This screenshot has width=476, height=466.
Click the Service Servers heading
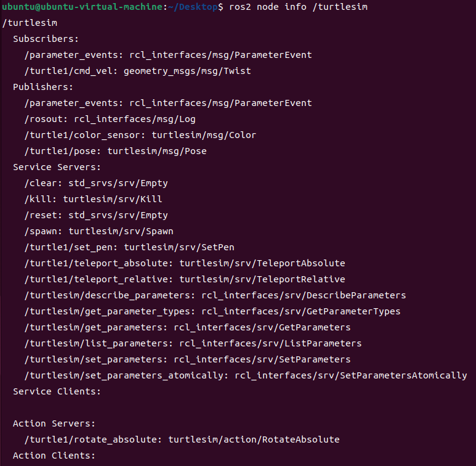tap(57, 167)
